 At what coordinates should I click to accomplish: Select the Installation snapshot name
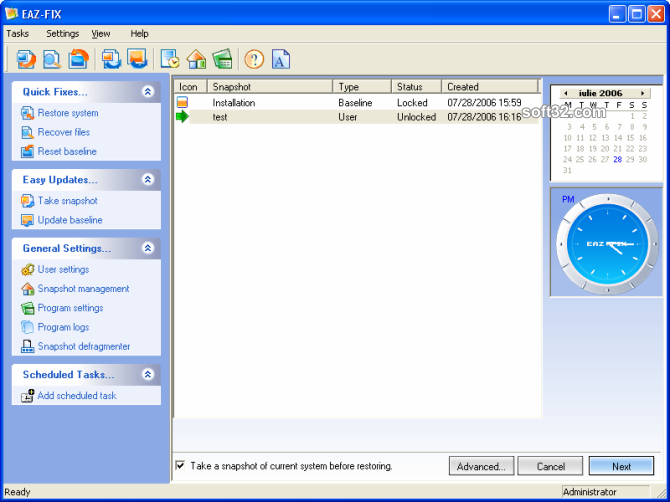click(x=234, y=103)
